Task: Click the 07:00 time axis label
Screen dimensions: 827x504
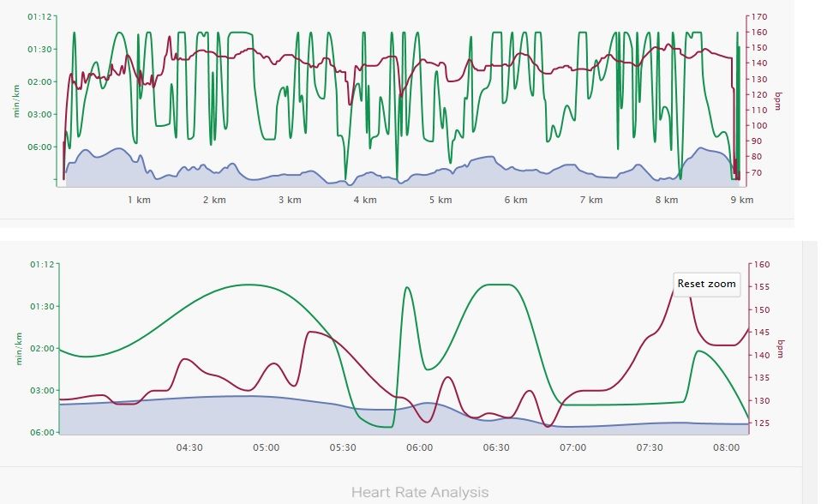Action: pos(573,447)
